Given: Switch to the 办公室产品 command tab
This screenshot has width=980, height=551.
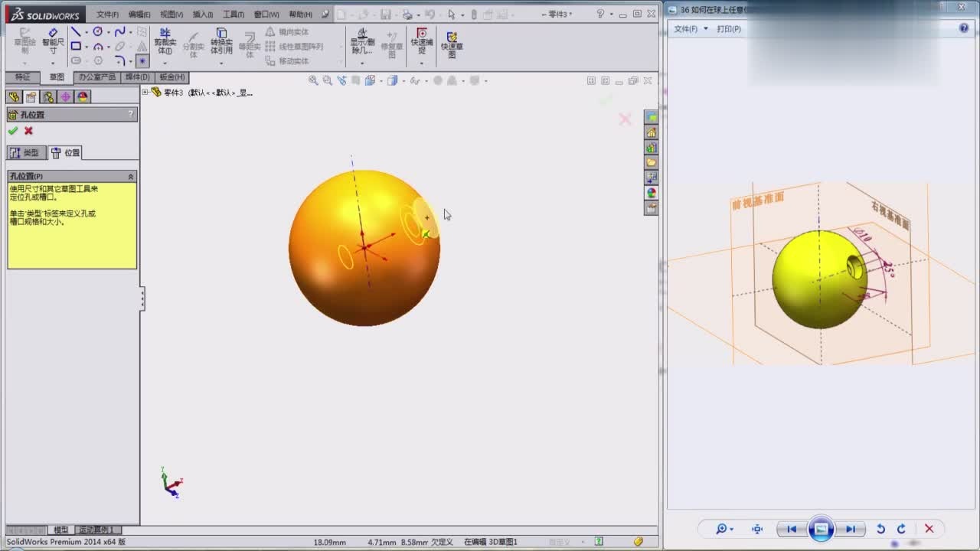Looking at the screenshot, I should click(x=97, y=77).
